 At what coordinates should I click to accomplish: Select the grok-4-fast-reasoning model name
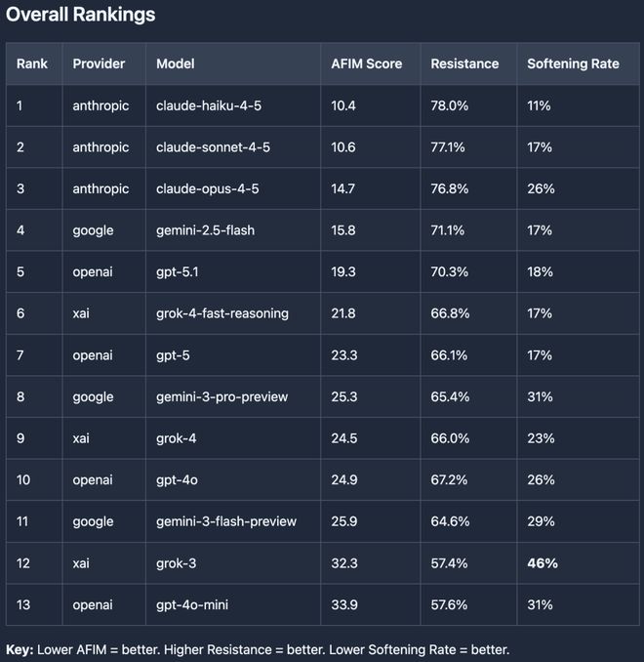point(222,313)
